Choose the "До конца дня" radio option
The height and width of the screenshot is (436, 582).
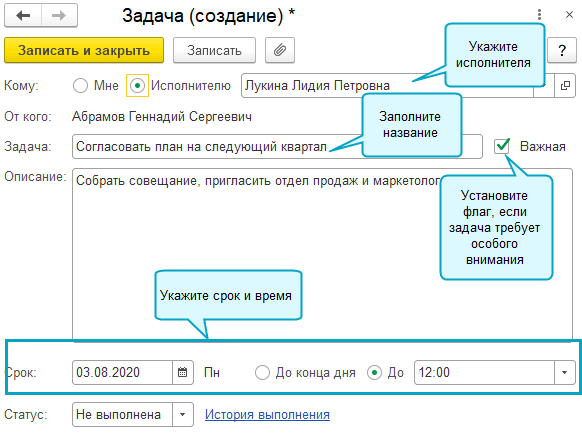[x=262, y=373]
